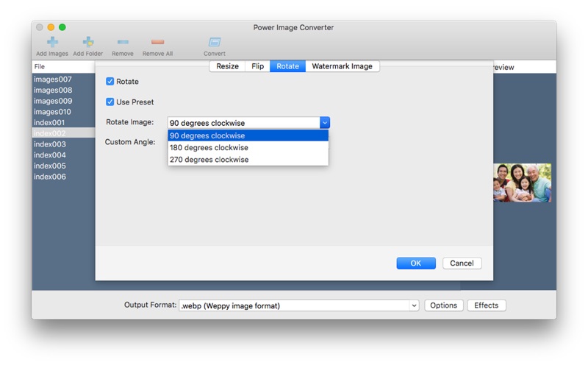Confirm with the OK button

coord(416,263)
